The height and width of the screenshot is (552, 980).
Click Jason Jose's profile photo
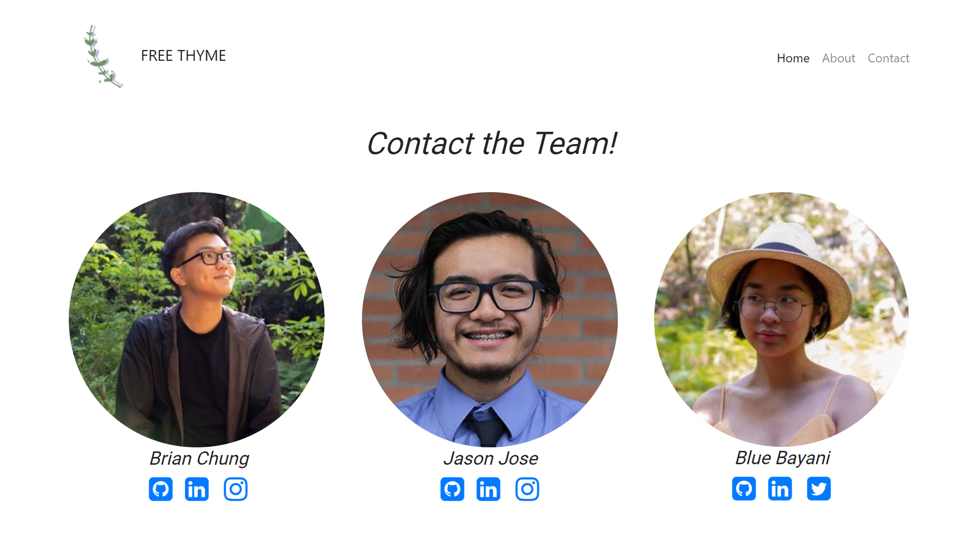(x=490, y=319)
